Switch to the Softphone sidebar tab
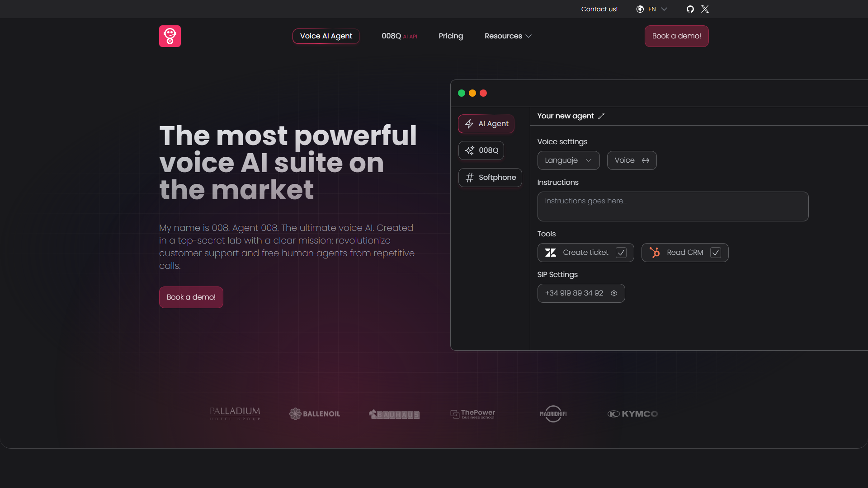Screen dimensions: 868x488 coord(490,178)
